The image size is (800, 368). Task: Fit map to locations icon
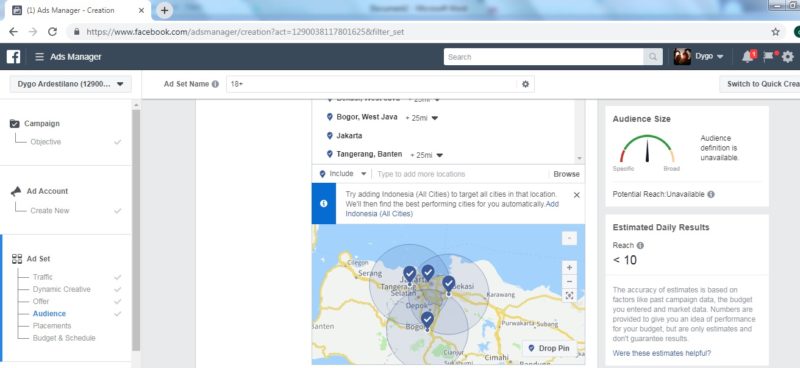(x=569, y=296)
